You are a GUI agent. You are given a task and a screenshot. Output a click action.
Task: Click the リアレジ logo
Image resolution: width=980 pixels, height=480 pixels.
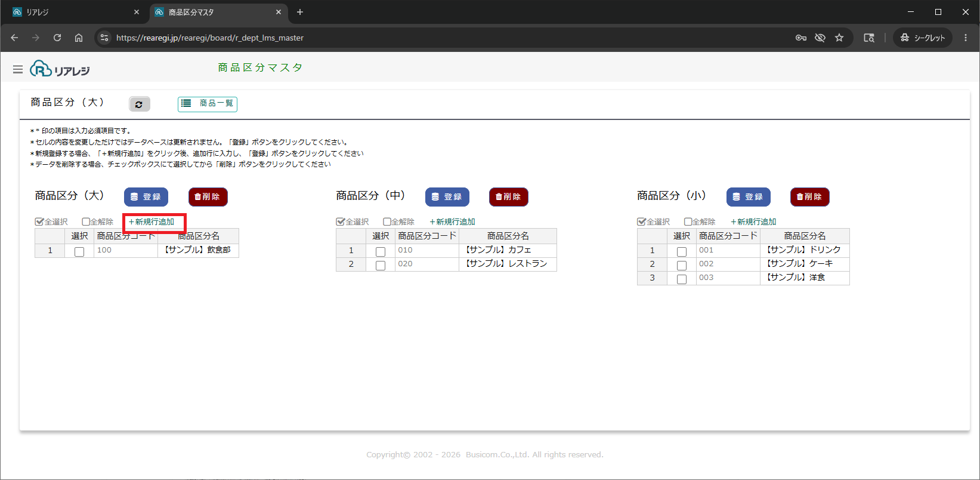[x=60, y=69]
